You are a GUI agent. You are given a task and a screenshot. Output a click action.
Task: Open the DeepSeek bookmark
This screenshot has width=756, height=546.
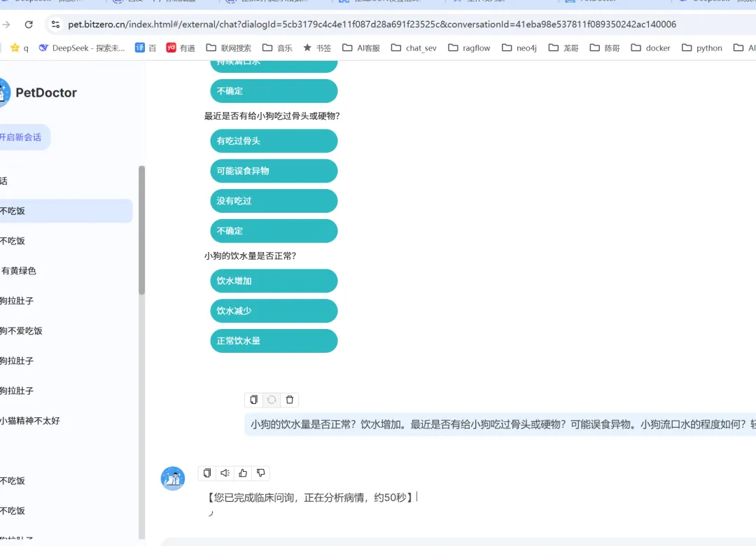pyautogui.click(x=81, y=48)
